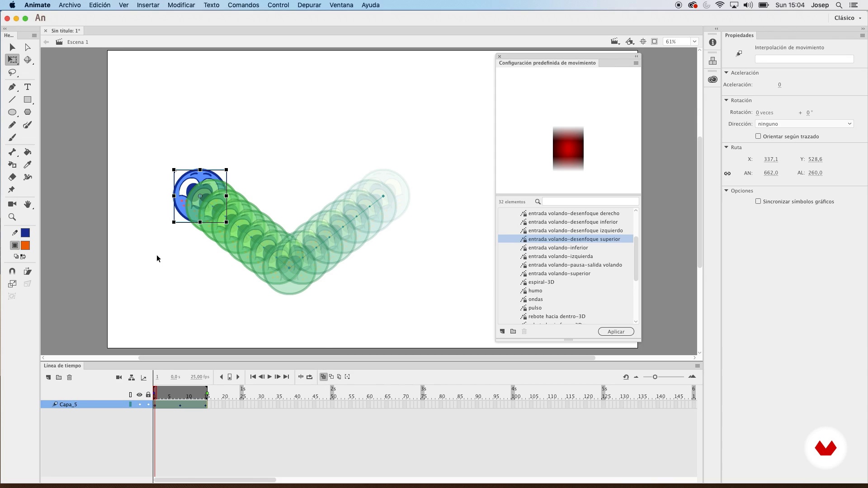The height and width of the screenshot is (488, 868).
Task: Open the Dirección dropdown
Action: pos(804,124)
